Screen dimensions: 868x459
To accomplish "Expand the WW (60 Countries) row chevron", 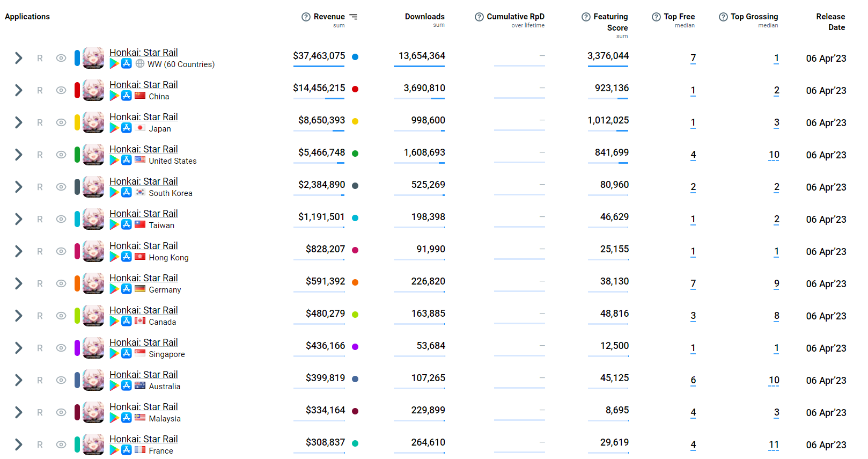I will [x=19, y=58].
